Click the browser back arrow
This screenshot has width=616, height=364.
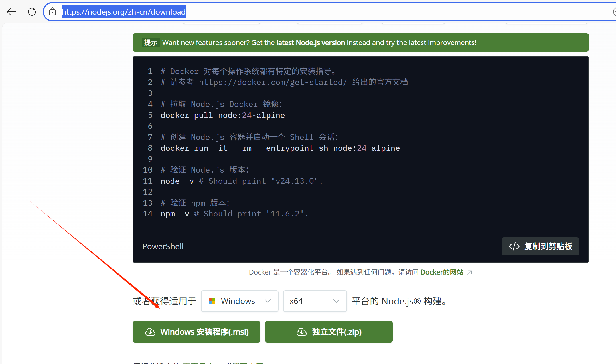(x=11, y=12)
